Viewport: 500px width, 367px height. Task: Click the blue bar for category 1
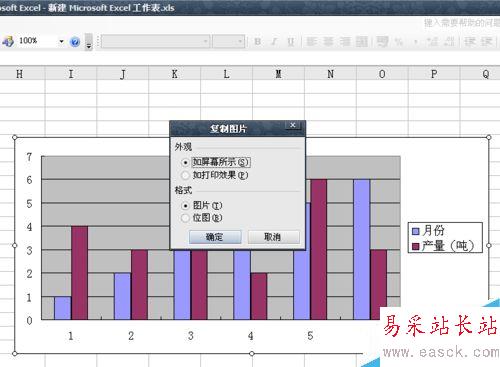(63, 308)
